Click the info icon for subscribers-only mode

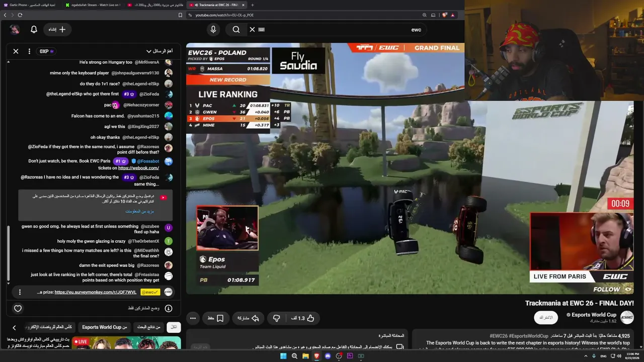[x=169, y=308]
